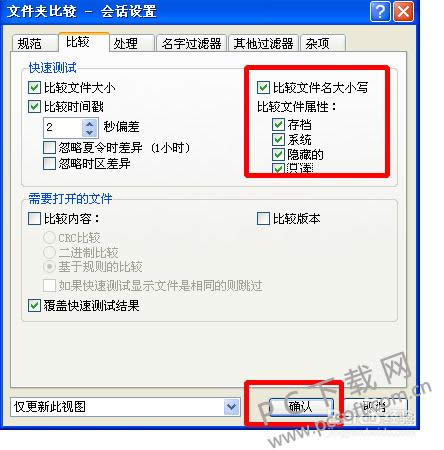Decrease the seconds tolerance spinner down arrow
The width and height of the screenshot is (444, 450).
click(89, 132)
